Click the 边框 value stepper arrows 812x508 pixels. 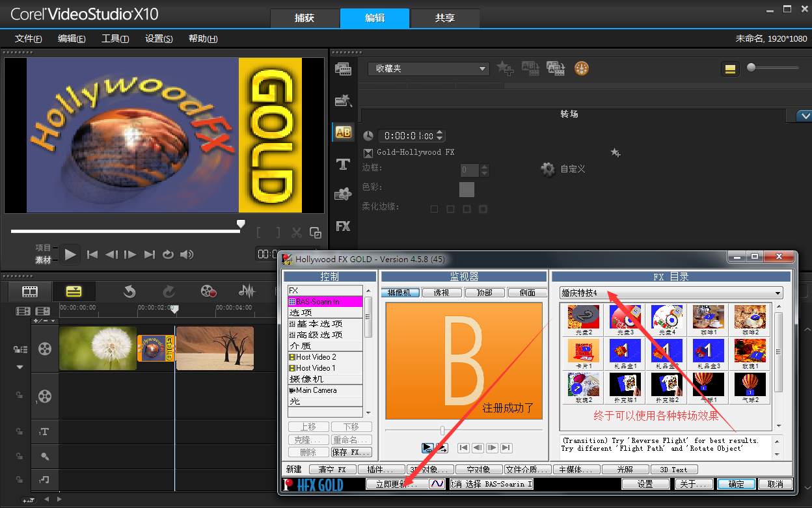pos(484,170)
